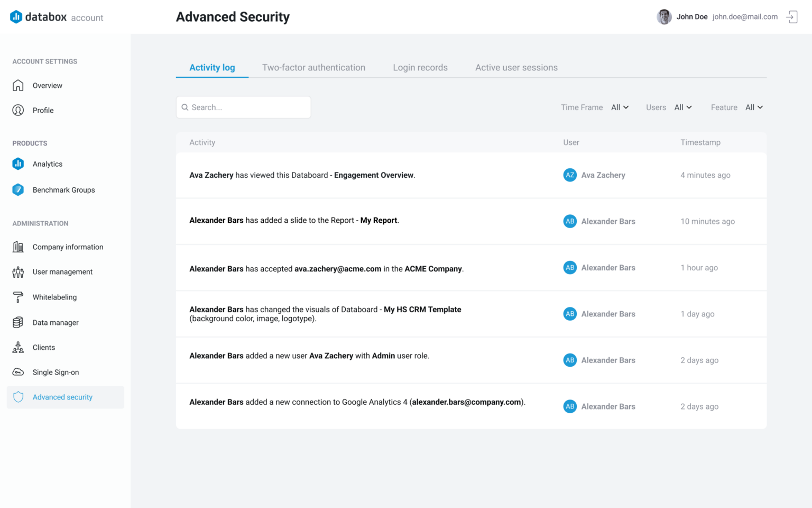Open the Login records tab
Screen dimensions: 812x508
pyautogui.click(x=420, y=68)
